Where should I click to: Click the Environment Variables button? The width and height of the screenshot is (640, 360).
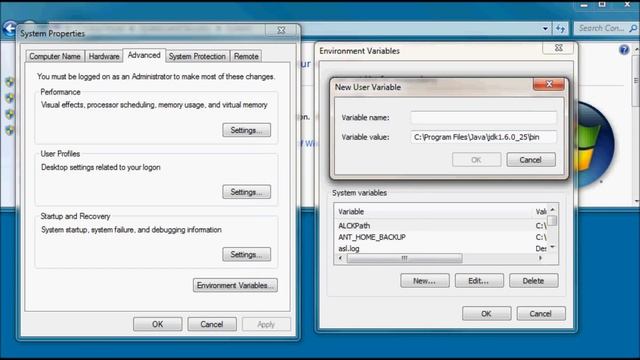coord(235,285)
